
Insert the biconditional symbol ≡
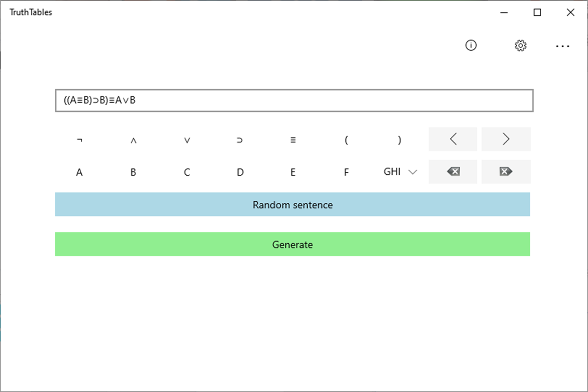tap(293, 140)
